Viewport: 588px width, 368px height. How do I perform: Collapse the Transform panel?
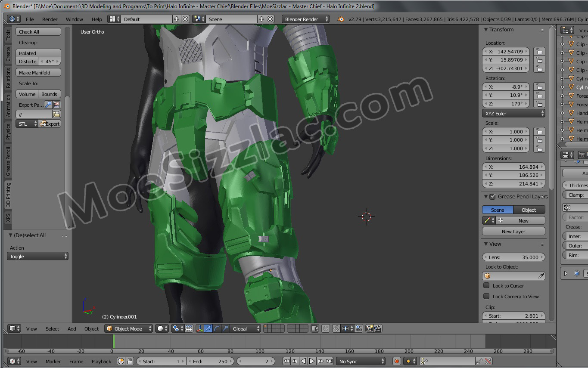tap(486, 30)
